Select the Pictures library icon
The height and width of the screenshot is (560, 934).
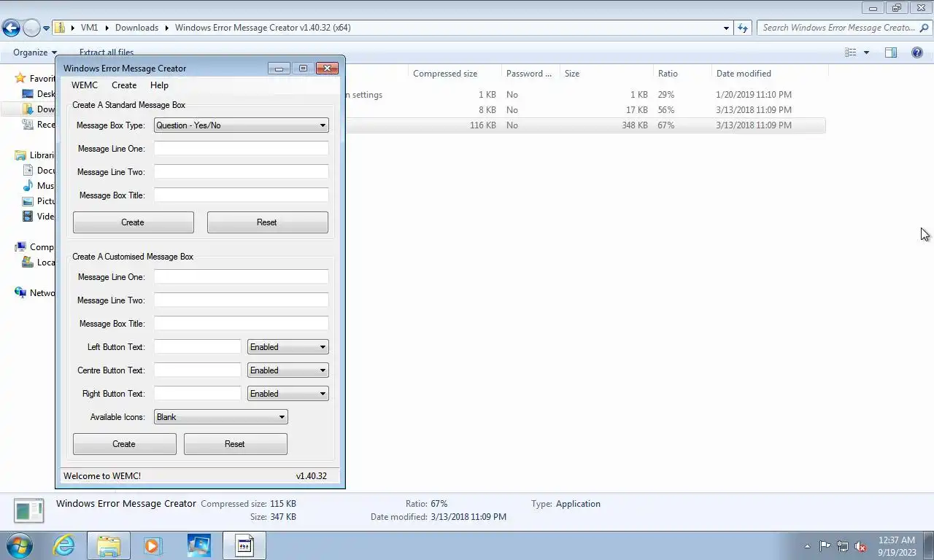[x=28, y=201]
